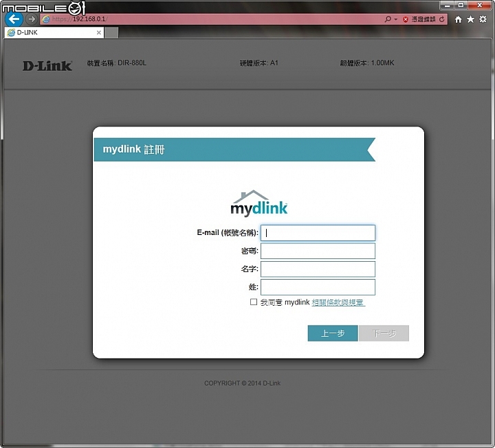
Task: Click the next step (下一步) button
Action: coord(384,333)
